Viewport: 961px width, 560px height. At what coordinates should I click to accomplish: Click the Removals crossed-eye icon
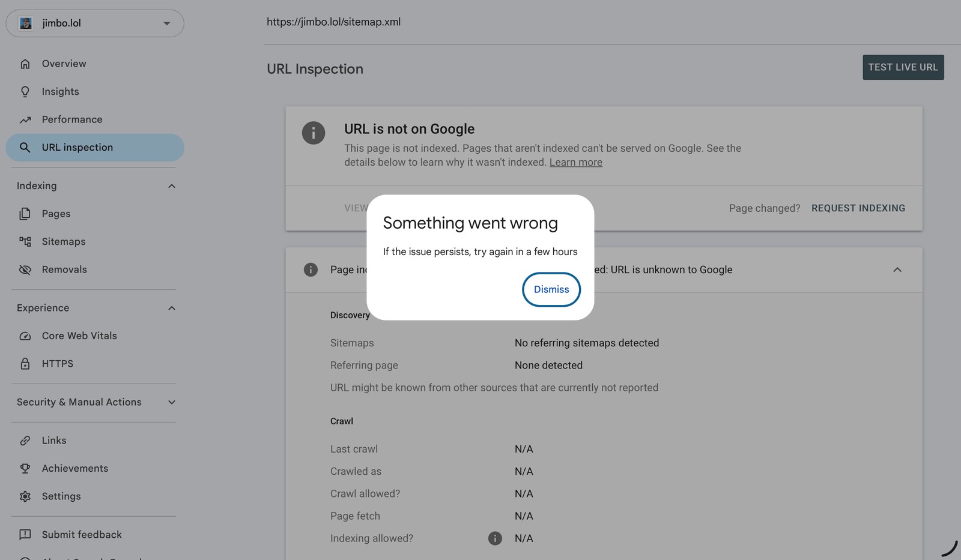[25, 269]
